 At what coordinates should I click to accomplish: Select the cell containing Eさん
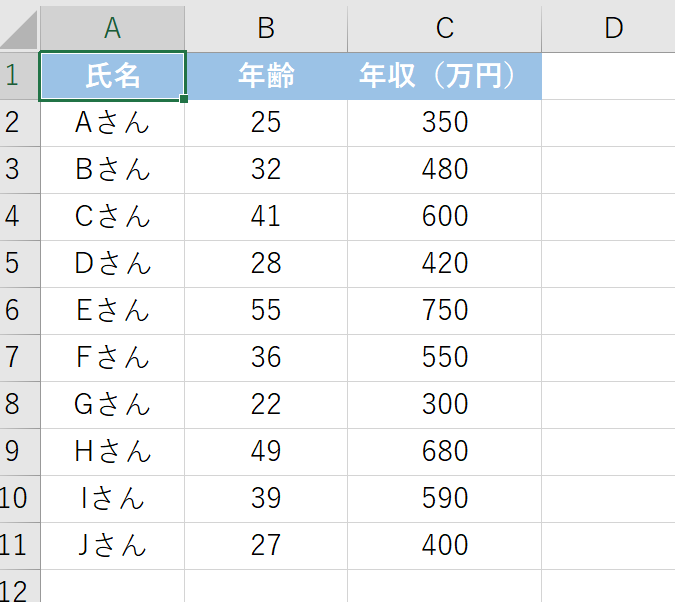112,311
